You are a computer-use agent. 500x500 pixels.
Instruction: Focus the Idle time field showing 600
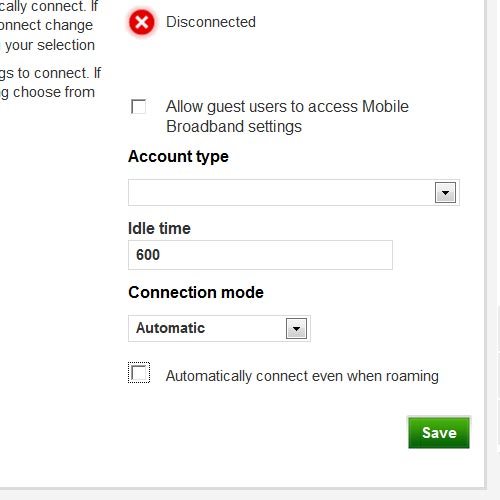coord(260,255)
